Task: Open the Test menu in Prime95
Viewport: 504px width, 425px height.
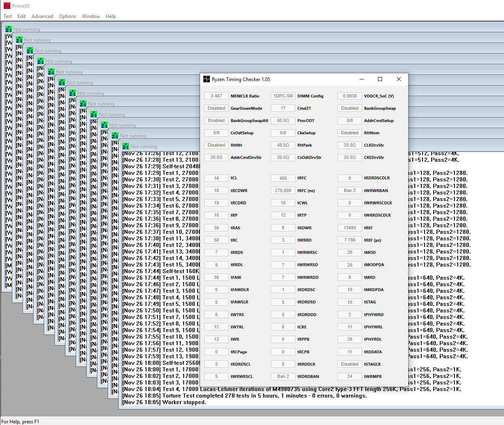Action: tap(8, 16)
